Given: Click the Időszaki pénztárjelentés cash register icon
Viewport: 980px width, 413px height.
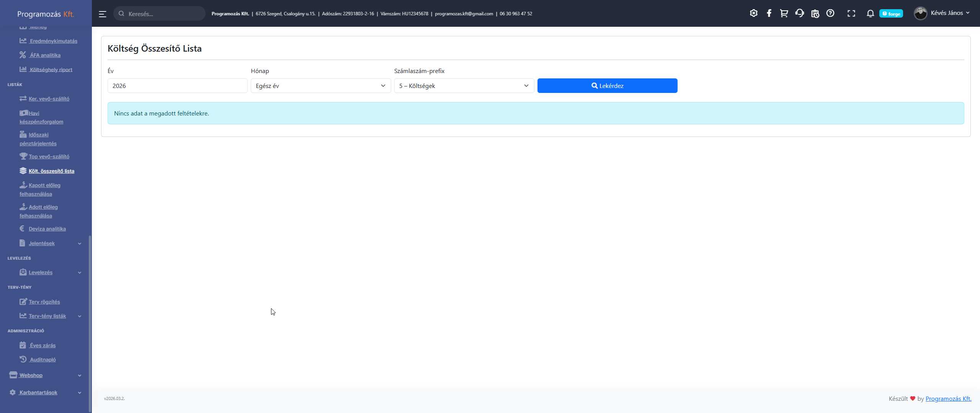Looking at the screenshot, I should coord(23,134).
